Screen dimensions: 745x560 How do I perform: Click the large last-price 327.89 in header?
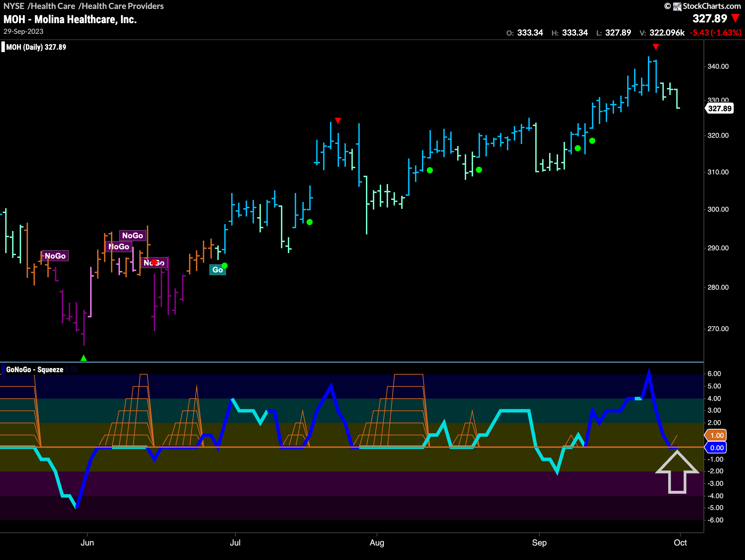[710, 18]
